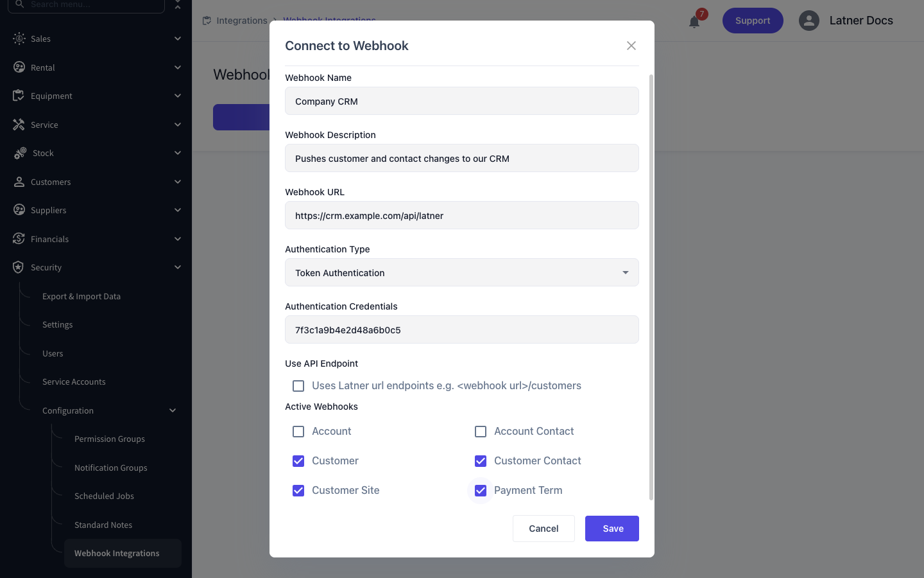The width and height of the screenshot is (924, 578).
Task: Click the Support button
Action: tap(753, 21)
